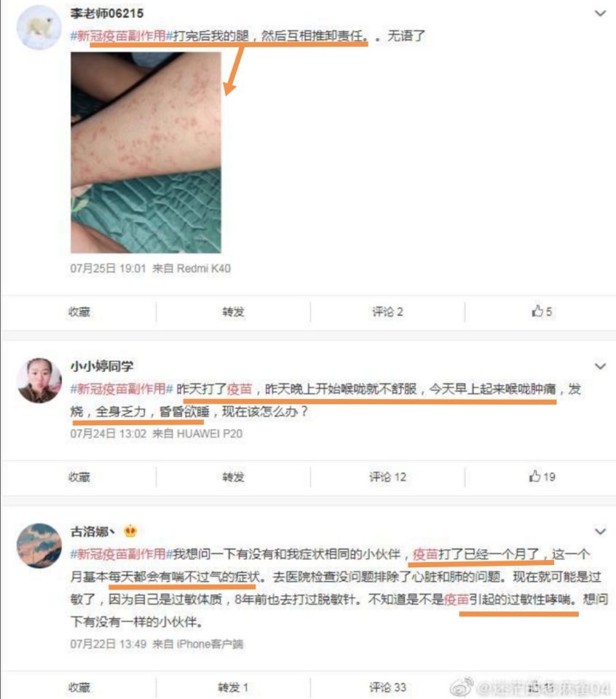The image size is (616, 699).
Task: Open 评论 2 on first post
Action: click(388, 312)
